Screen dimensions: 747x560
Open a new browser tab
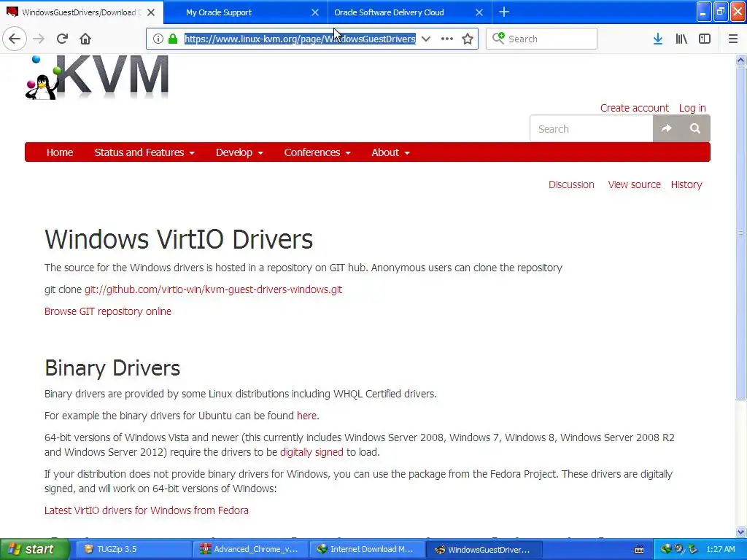504,12
